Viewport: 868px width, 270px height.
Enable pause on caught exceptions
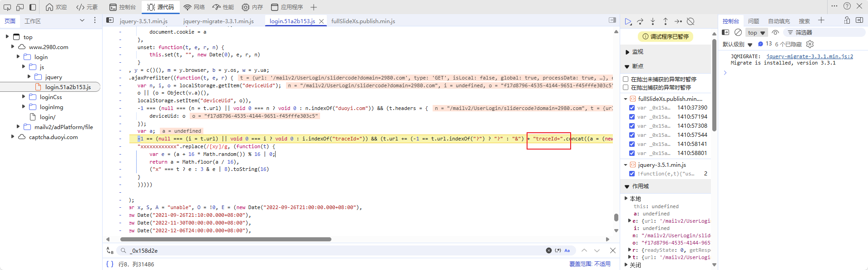tap(626, 87)
